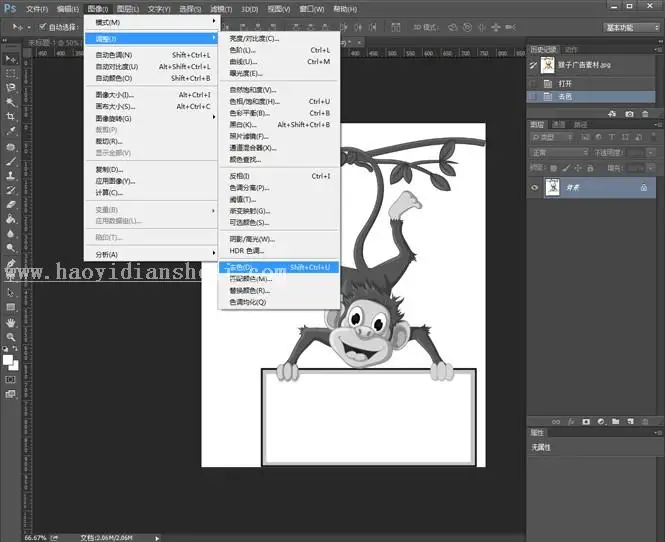Viewport: 665px width, 542px height.
Task: Create new snapshot camera icon in History
Action: coord(629,114)
